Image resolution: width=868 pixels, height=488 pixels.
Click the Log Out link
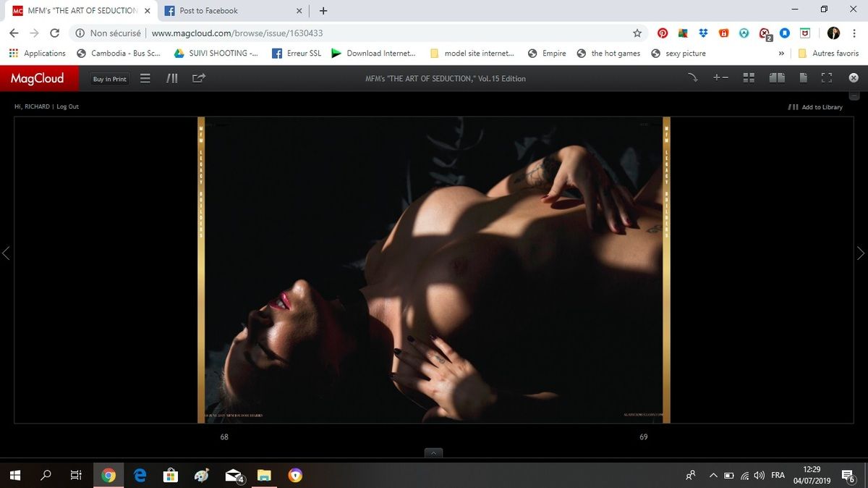click(68, 106)
